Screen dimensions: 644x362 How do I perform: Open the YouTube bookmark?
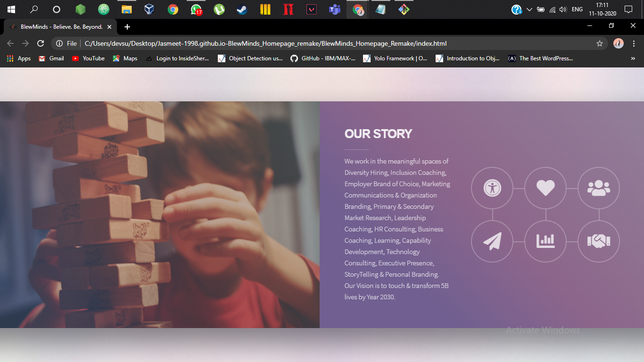[88, 58]
